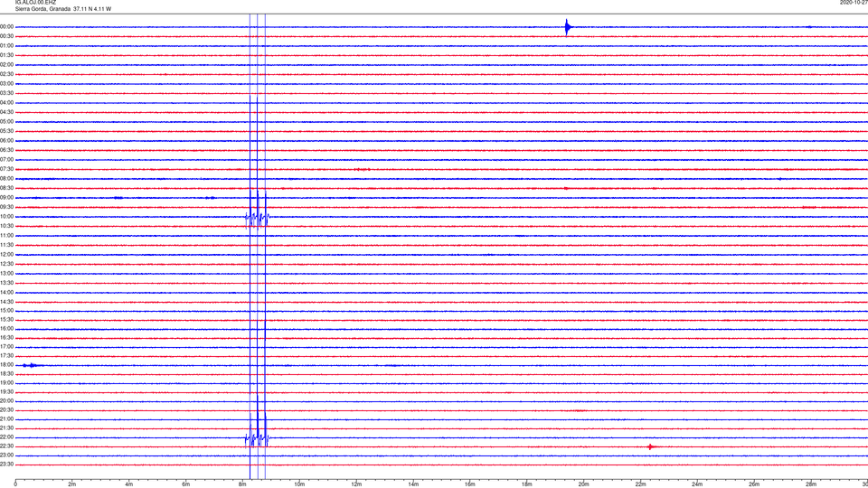The width and height of the screenshot is (868, 488).
Task: Click the 21:00 hour label
Action: [7, 418]
